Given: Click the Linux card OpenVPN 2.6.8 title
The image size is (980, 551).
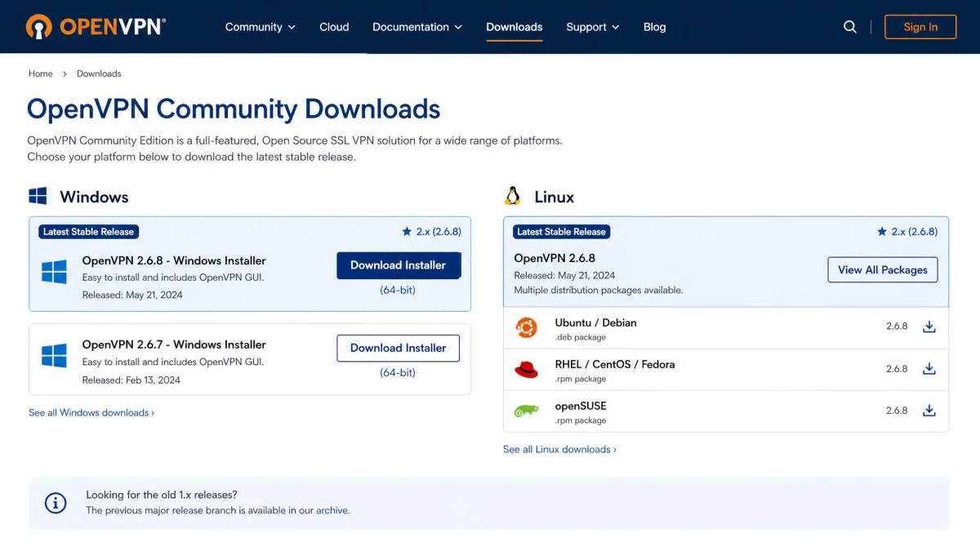Looking at the screenshot, I should coord(555,258).
